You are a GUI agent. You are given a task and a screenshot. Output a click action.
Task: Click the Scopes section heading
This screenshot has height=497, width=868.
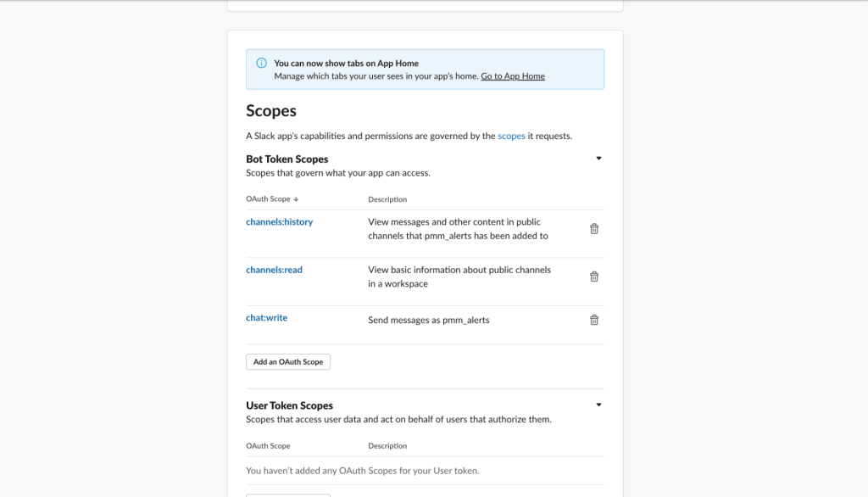271,111
